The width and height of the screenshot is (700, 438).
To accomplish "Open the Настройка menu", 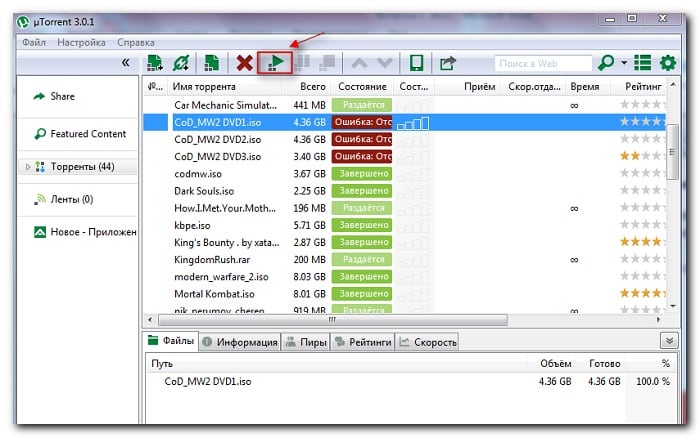I will (81, 42).
